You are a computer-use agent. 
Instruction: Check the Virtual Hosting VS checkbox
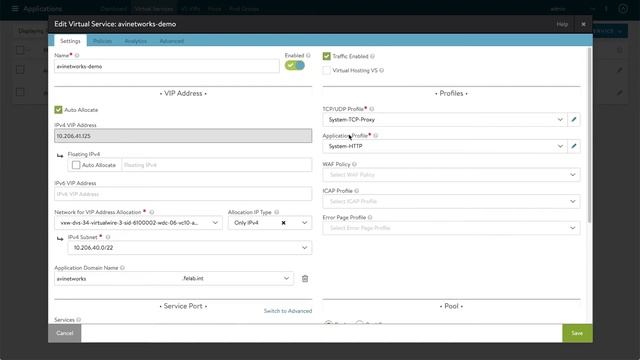[327, 70]
